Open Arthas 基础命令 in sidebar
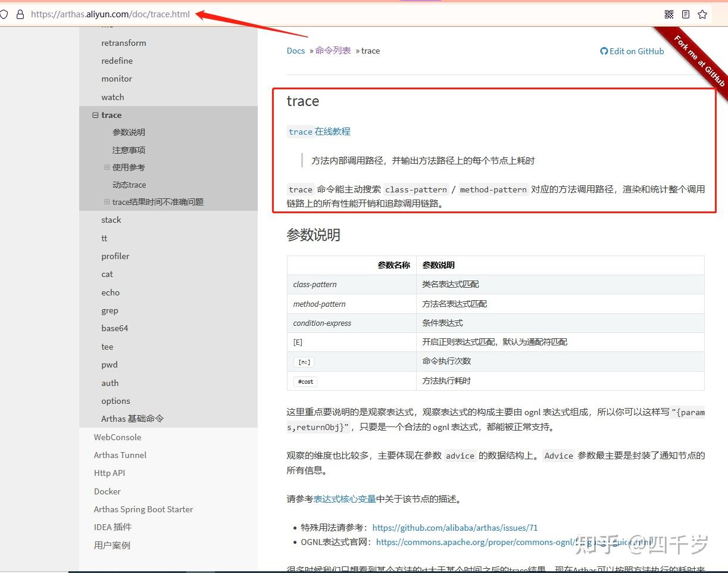Image resolution: width=728 pixels, height=573 pixels. [132, 418]
